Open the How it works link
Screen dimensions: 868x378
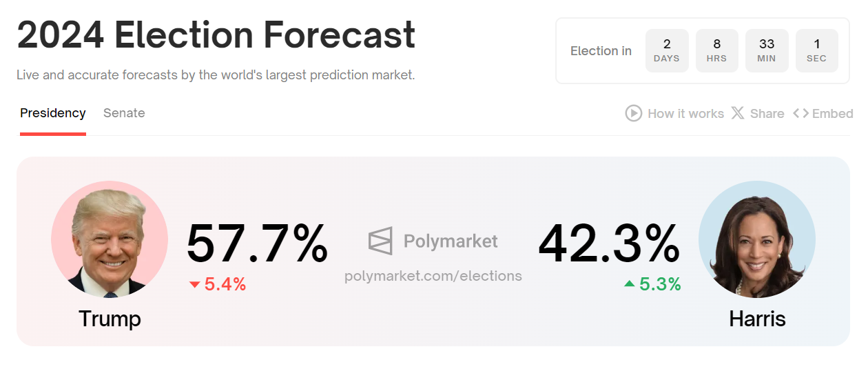685,114
